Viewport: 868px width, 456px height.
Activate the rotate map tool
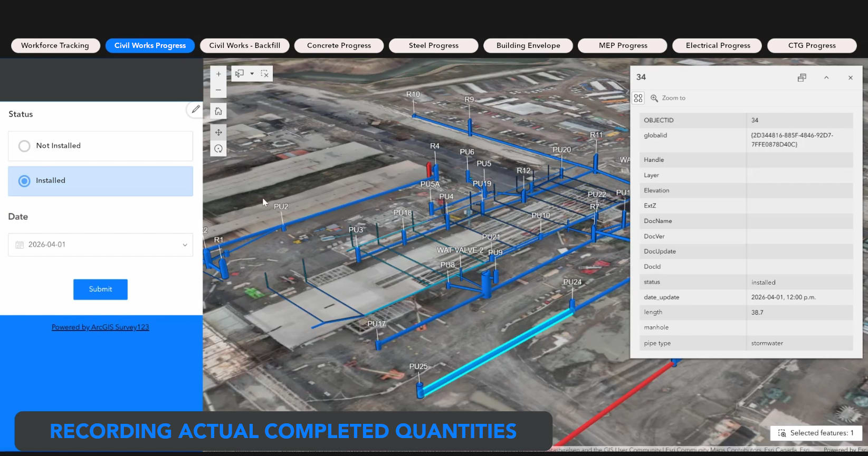[x=218, y=149]
